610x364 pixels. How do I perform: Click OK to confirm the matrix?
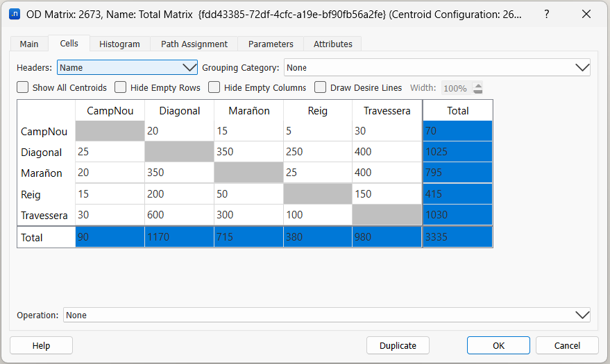pos(498,345)
